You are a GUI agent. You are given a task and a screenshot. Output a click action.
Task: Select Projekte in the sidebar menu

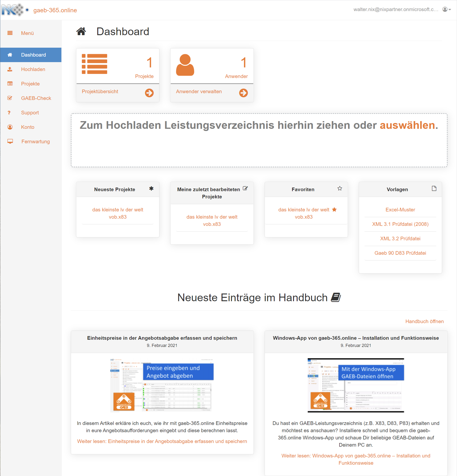click(30, 84)
